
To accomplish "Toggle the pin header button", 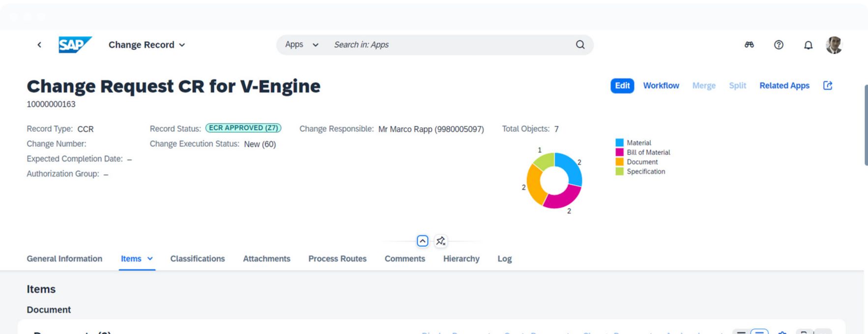I will click(440, 241).
